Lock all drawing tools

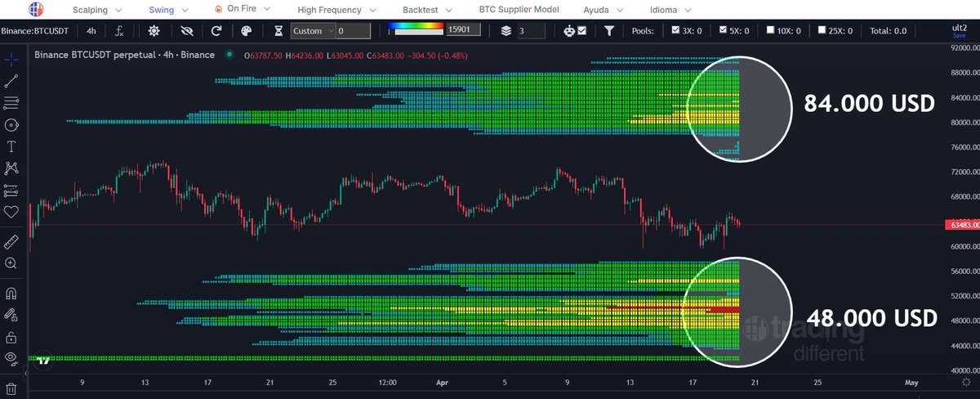[x=11, y=336]
